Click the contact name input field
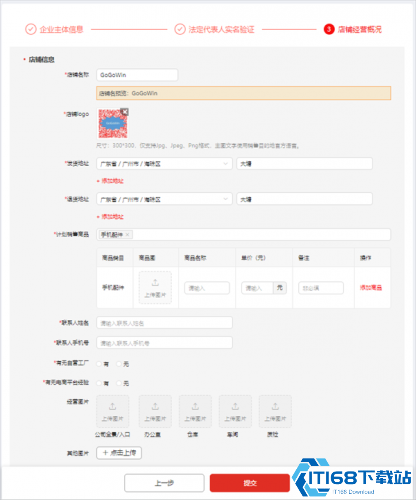The width and height of the screenshot is (416, 500). pos(164,323)
